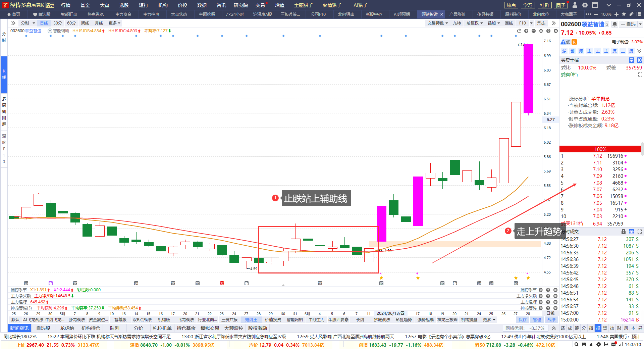Open the panel layout icon at tab bar end
The height and width of the screenshot is (349, 644).
(639, 14)
